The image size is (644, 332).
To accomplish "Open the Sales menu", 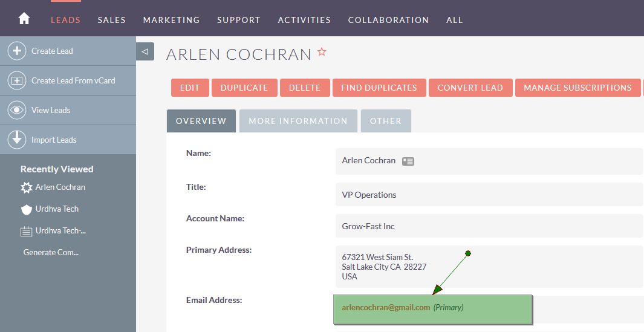I will click(112, 20).
